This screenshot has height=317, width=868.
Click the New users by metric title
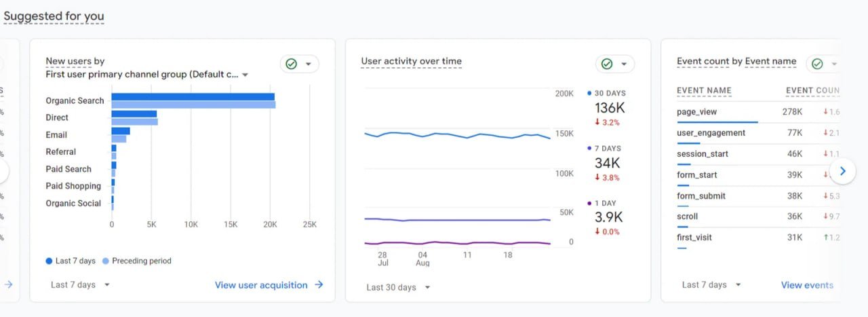tap(75, 61)
